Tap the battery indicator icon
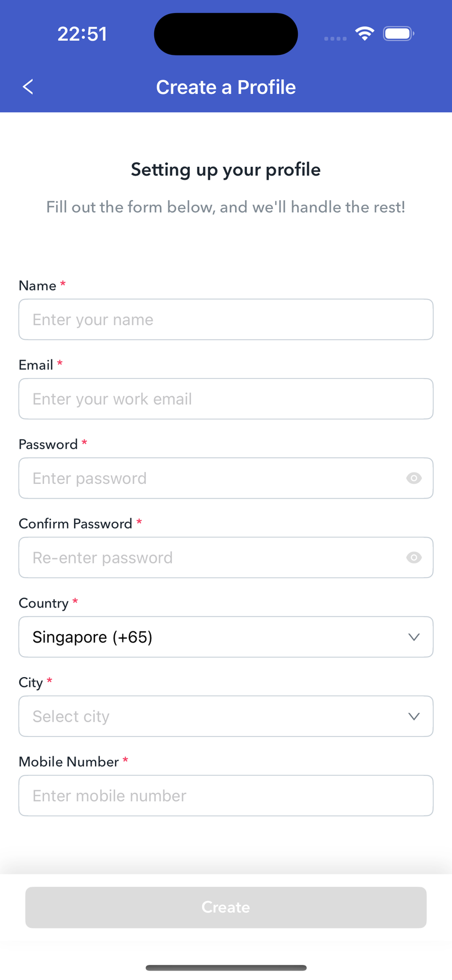 click(398, 34)
